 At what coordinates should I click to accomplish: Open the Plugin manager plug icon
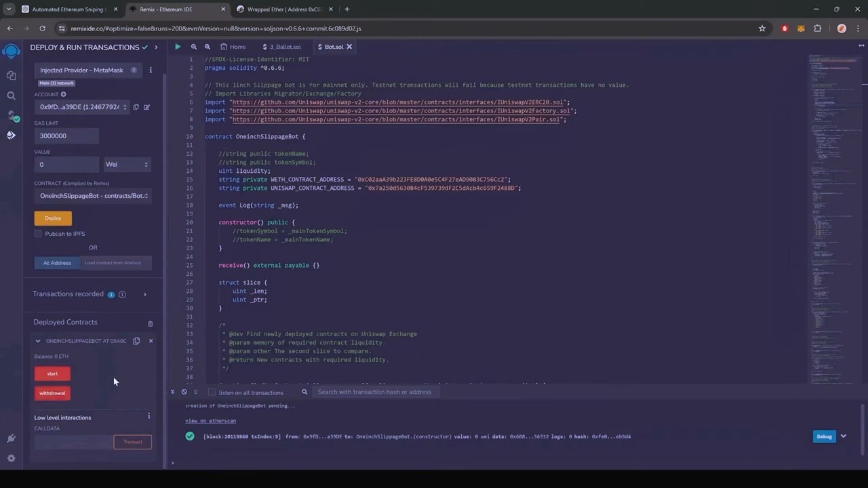pos(11,439)
